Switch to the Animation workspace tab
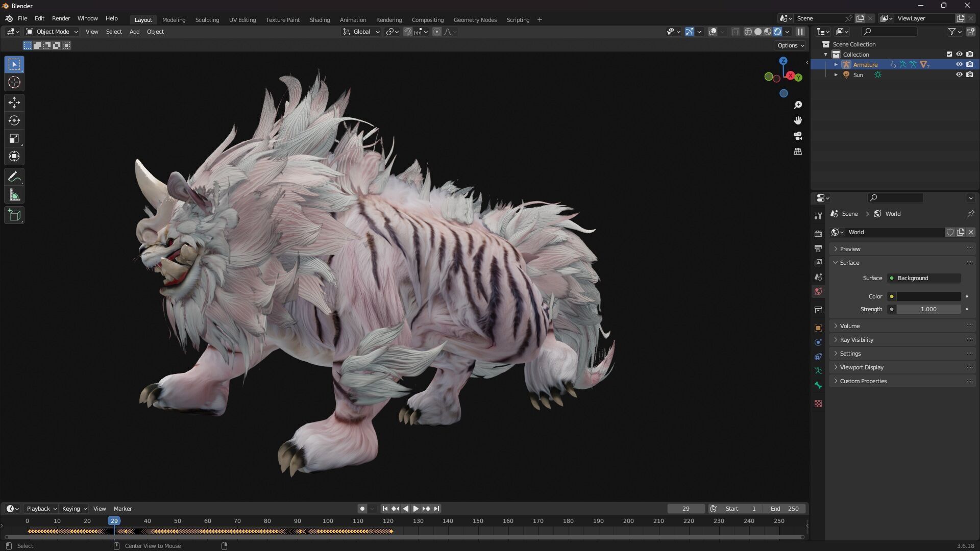The image size is (980, 551). click(353, 20)
